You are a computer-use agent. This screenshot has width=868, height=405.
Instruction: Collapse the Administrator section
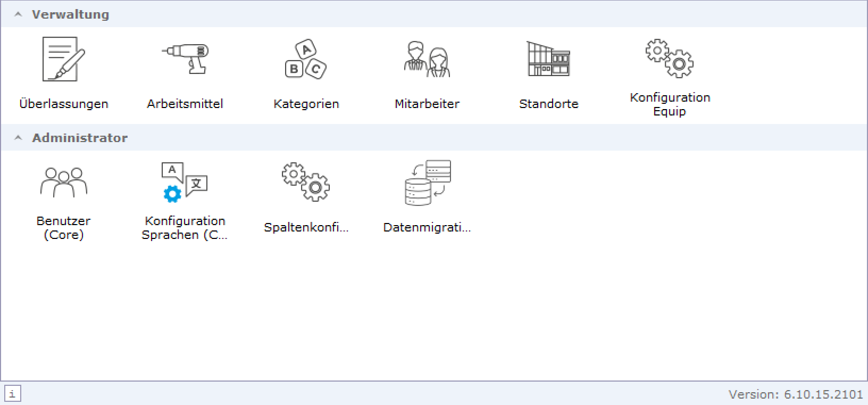(18, 138)
